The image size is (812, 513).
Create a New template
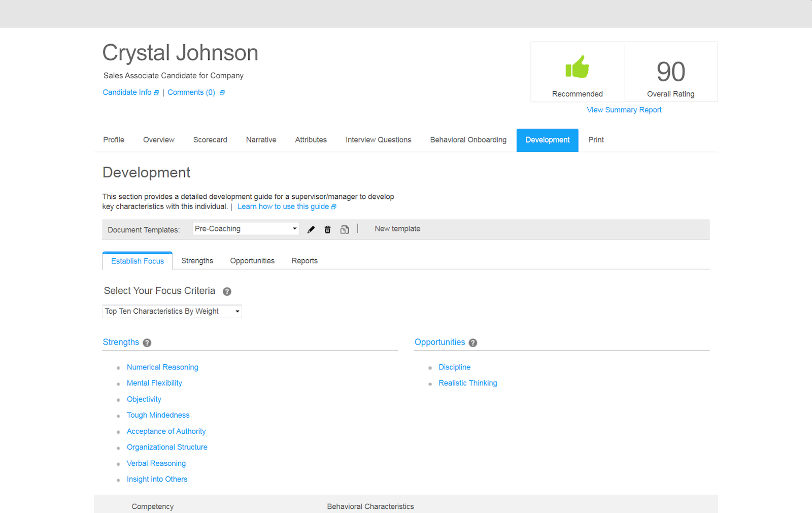[397, 228]
